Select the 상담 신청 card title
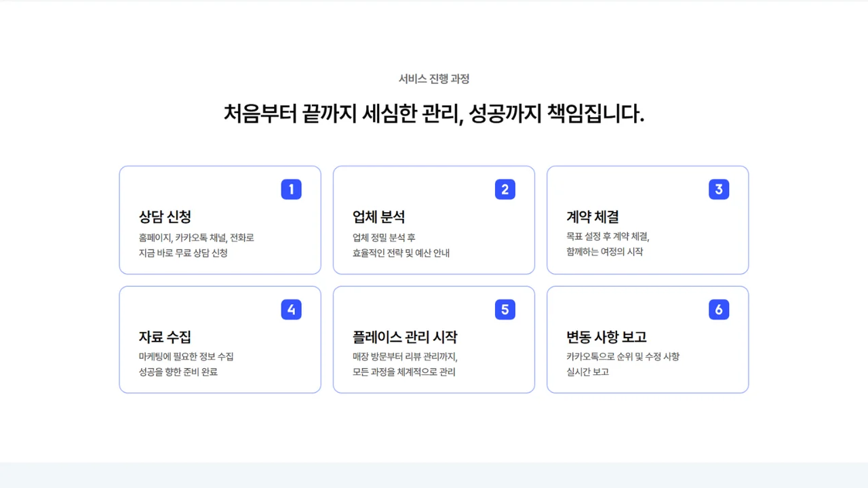The image size is (868, 488). coord(165,217)
